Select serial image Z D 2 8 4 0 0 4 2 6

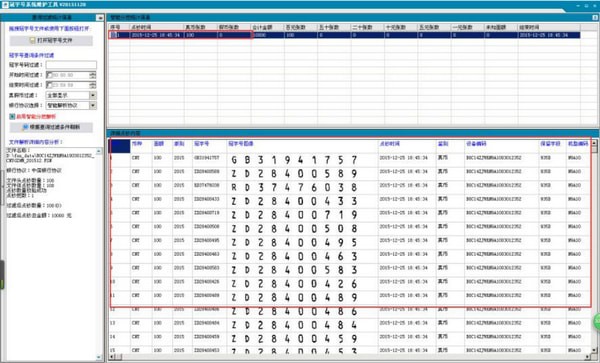294,284
